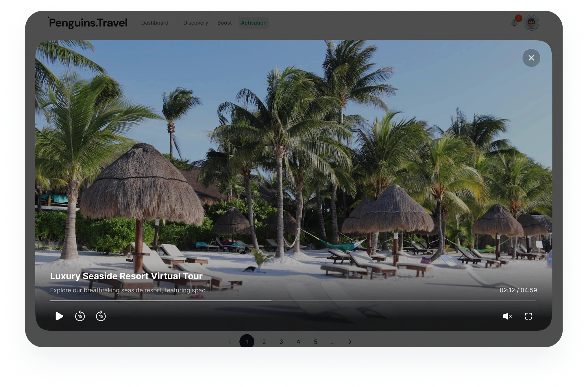This screenshot has height=387, width=588.
Task: Enter fullscreen video mode
Action: coord(528,316)
